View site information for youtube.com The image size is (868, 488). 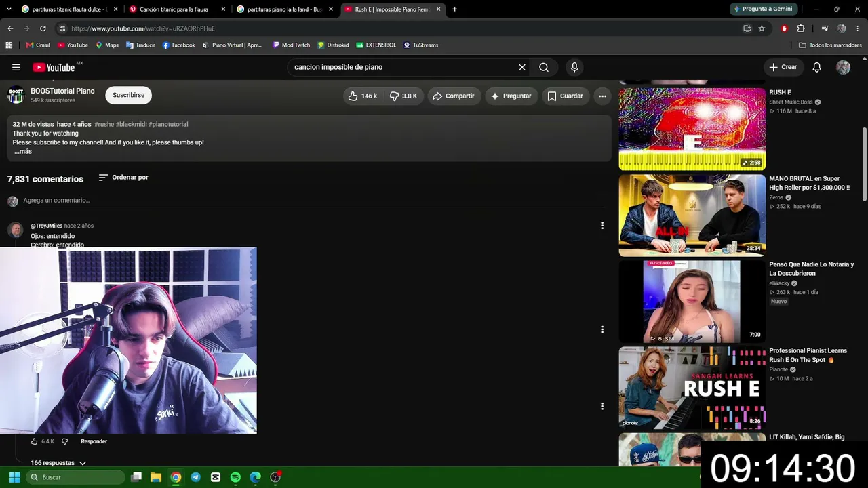[62, 28]
